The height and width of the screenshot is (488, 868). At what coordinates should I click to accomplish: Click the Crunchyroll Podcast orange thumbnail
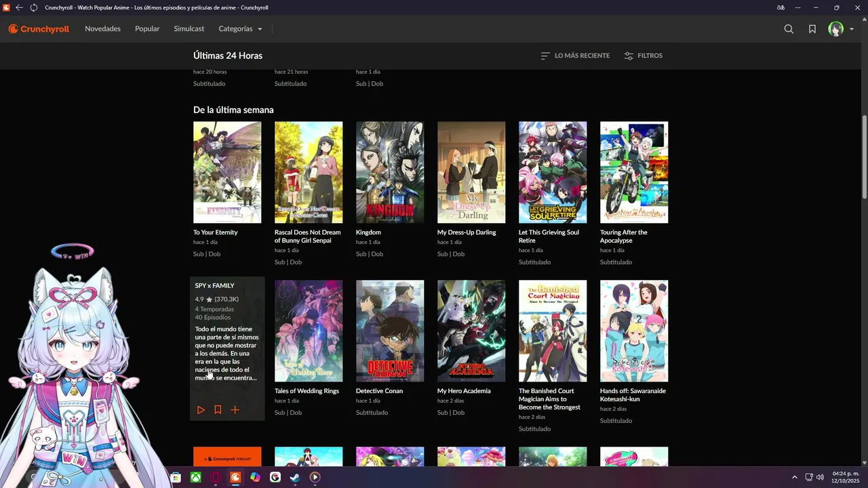[x=227, y=456]
